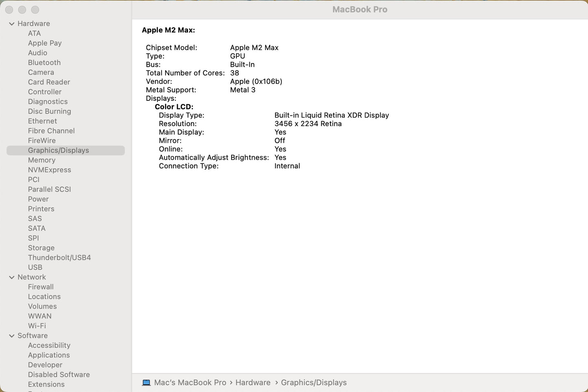Viewport: 588px width, 392px height.
Task: Open Applications under Software
Action: [49, 355]
